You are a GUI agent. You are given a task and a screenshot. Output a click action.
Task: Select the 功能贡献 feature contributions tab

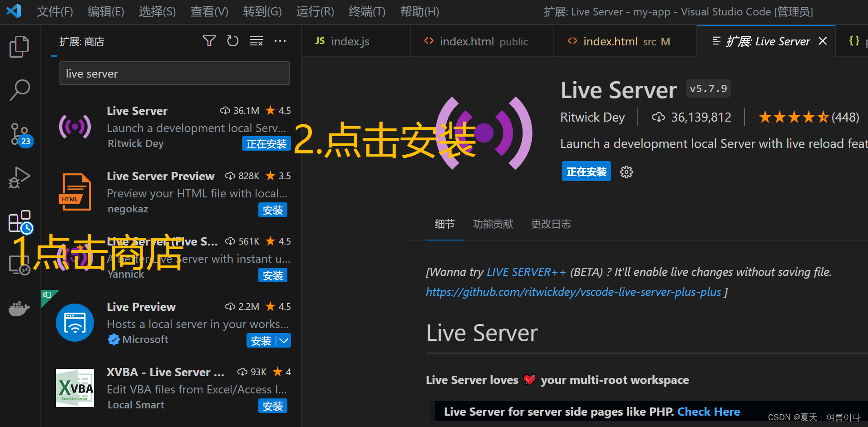pyautogui.click(x=493, y=224)
